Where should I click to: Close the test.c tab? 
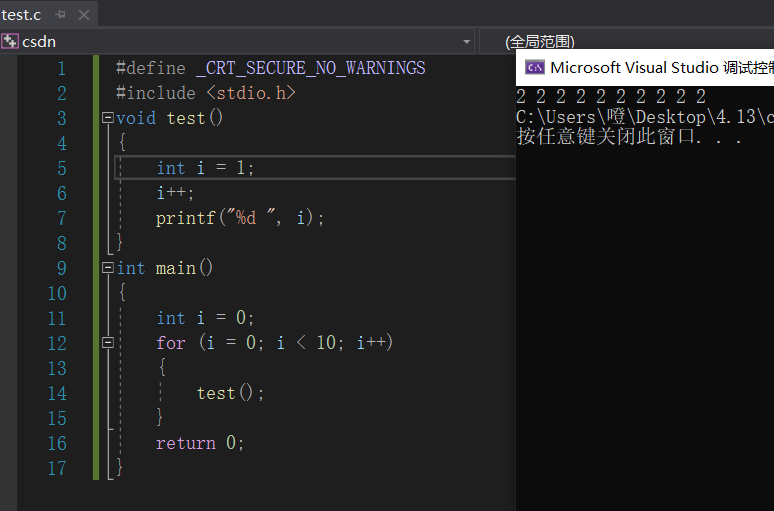coord(84,15)
